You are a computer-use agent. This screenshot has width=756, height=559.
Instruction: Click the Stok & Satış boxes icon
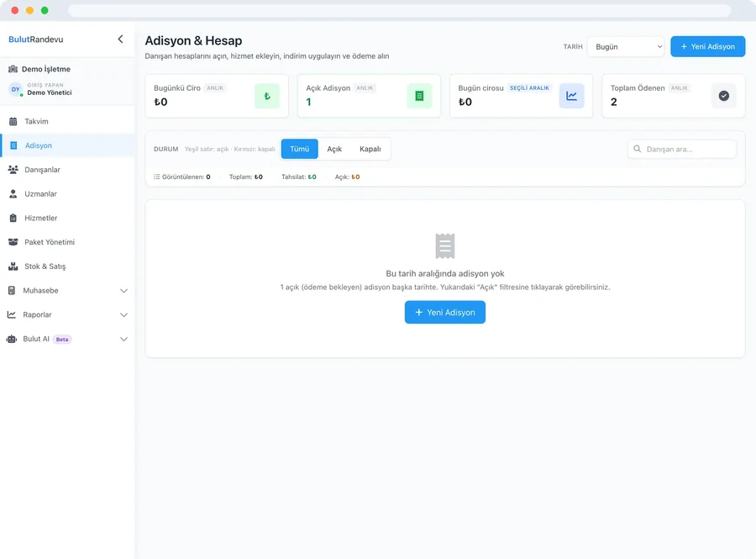coord(13,266)
